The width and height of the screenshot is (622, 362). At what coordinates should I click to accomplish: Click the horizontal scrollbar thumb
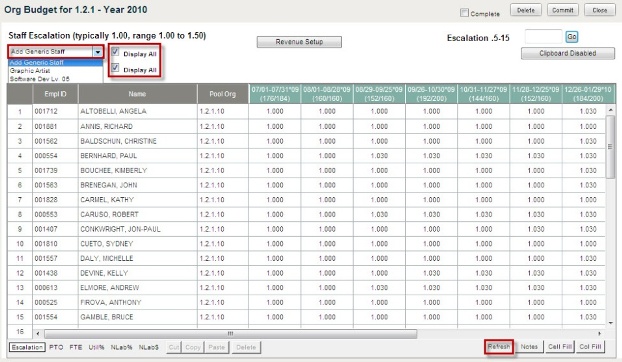tap(230, 334)
